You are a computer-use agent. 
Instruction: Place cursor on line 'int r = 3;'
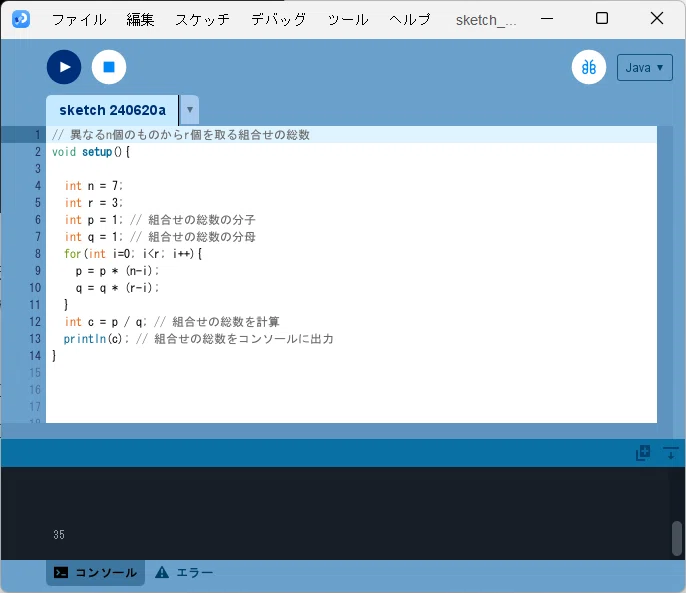coord(94,203)
